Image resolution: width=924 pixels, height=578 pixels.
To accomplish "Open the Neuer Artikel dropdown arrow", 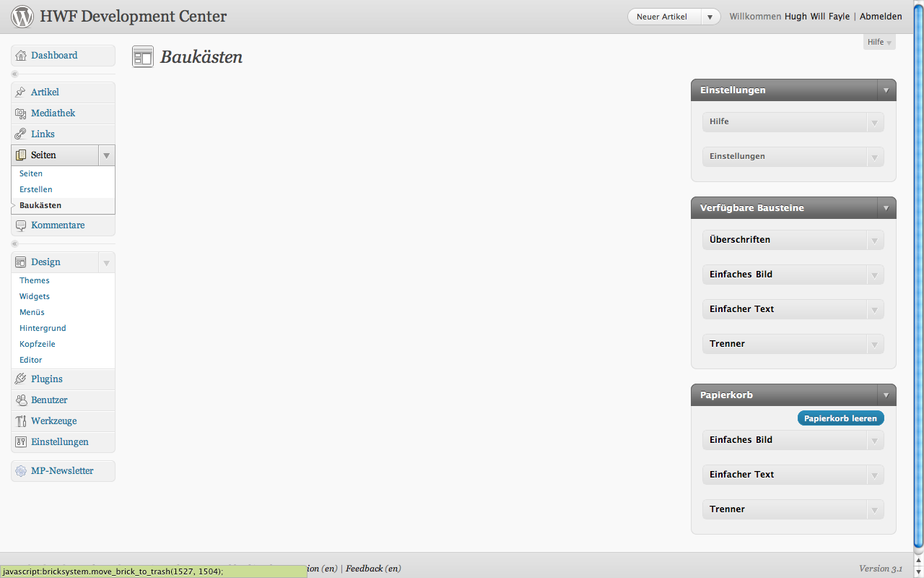I will 710,17.
